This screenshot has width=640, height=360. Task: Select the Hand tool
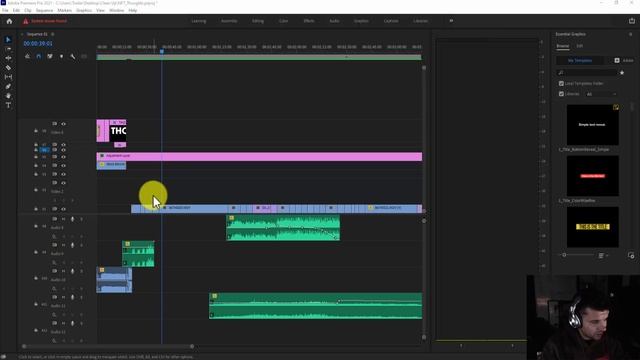pyautogui.click(x=8, y=96)
